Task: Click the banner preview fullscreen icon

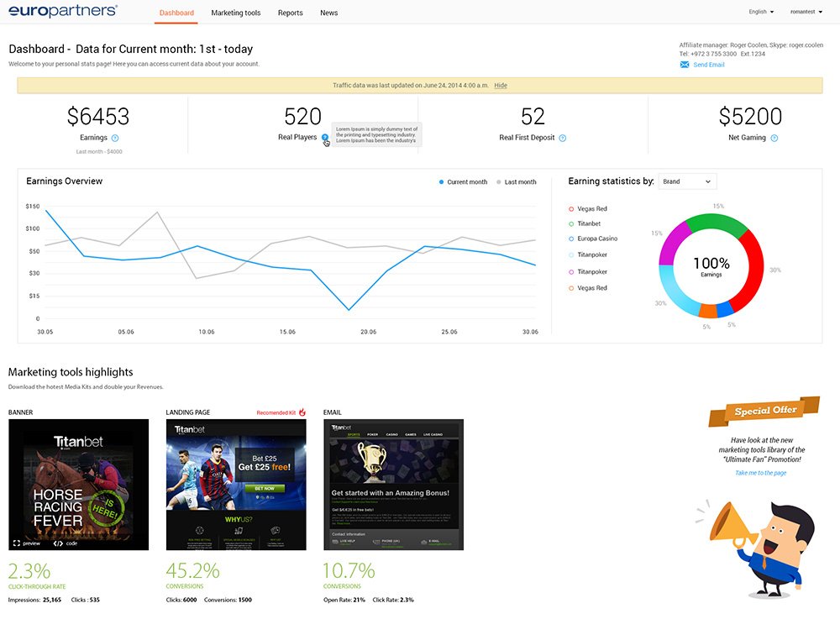Action: (15, 543)
